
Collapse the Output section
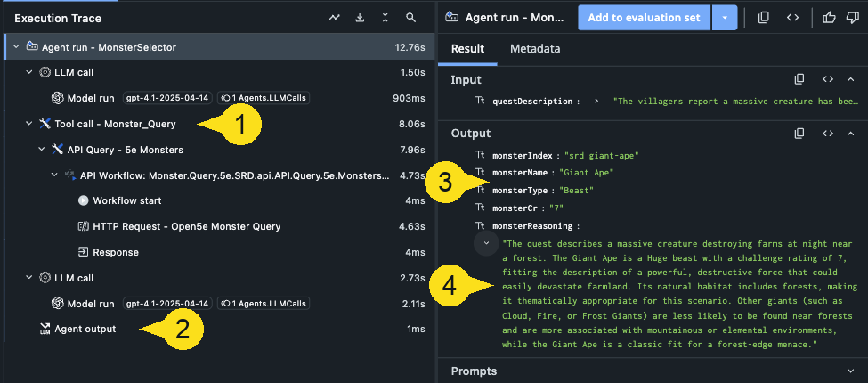[x=851, y=134]
